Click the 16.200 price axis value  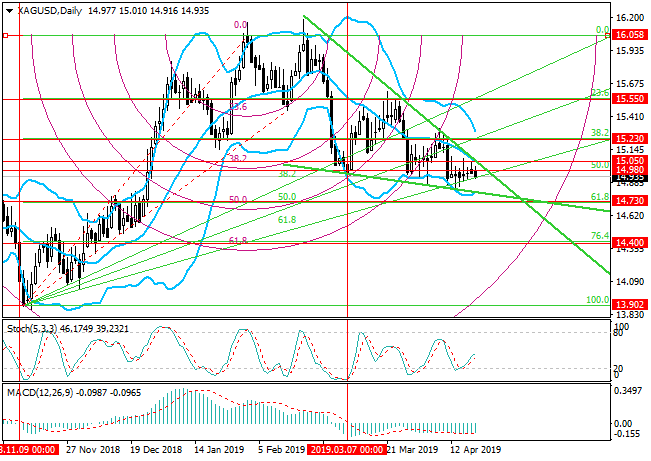pyautogui.click(x=629, y=18)
